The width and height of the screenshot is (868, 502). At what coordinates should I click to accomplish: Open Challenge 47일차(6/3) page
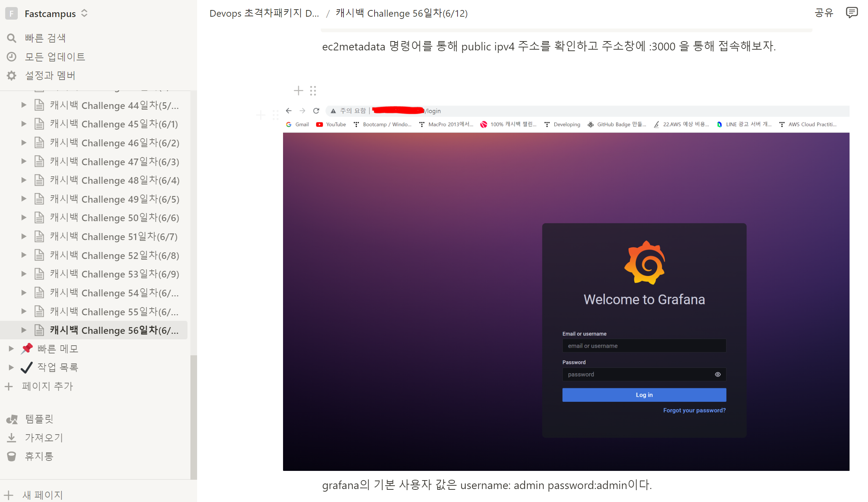coord(114,162)
